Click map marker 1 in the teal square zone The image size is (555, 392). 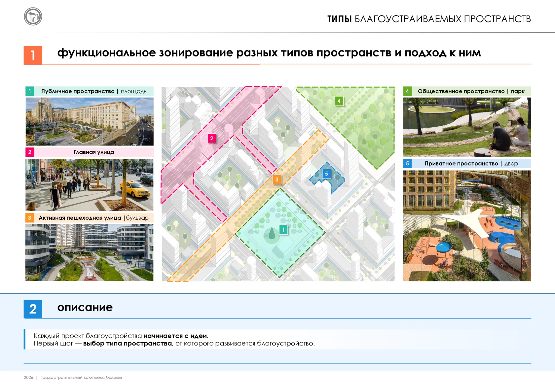(283, 230)
